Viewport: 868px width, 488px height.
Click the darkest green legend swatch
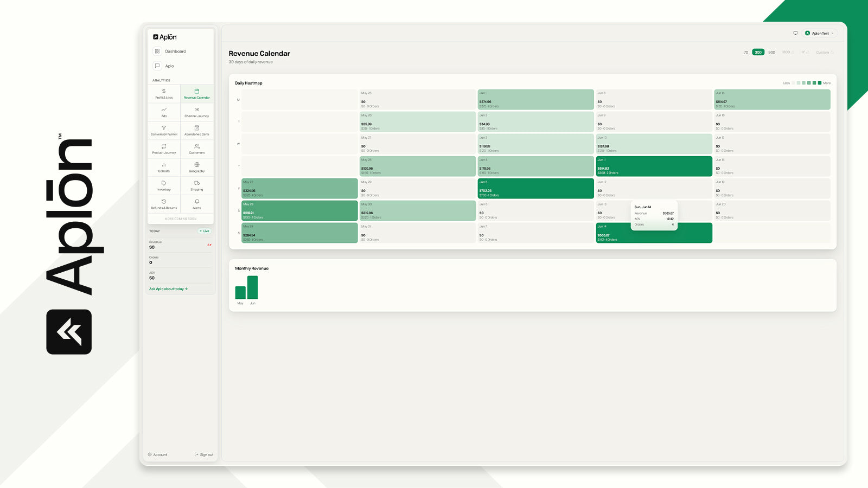pyautogui.click(x=820, y=83)
